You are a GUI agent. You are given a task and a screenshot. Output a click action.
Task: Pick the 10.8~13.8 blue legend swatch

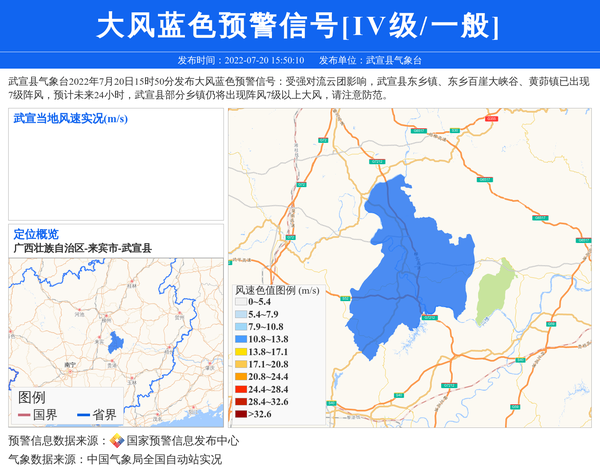[240, 340]
